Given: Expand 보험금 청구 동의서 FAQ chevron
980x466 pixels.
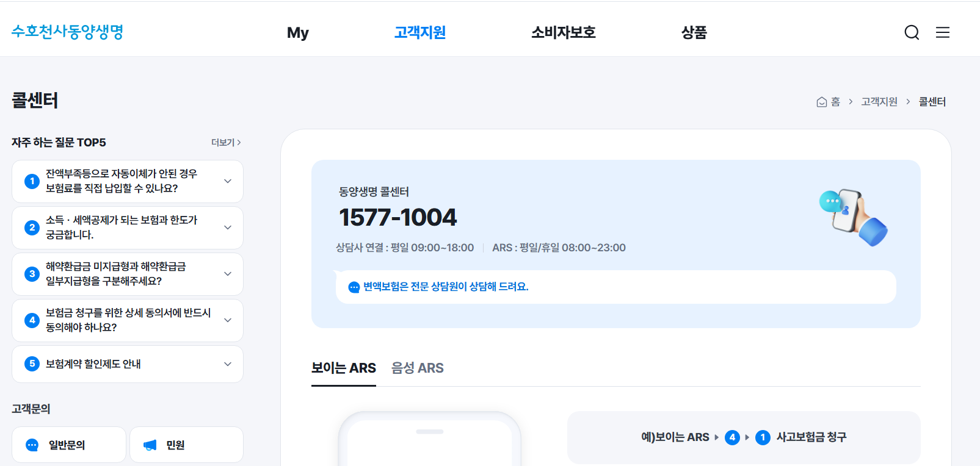Looking at the screenshot, I should click(x=228, y=320).
